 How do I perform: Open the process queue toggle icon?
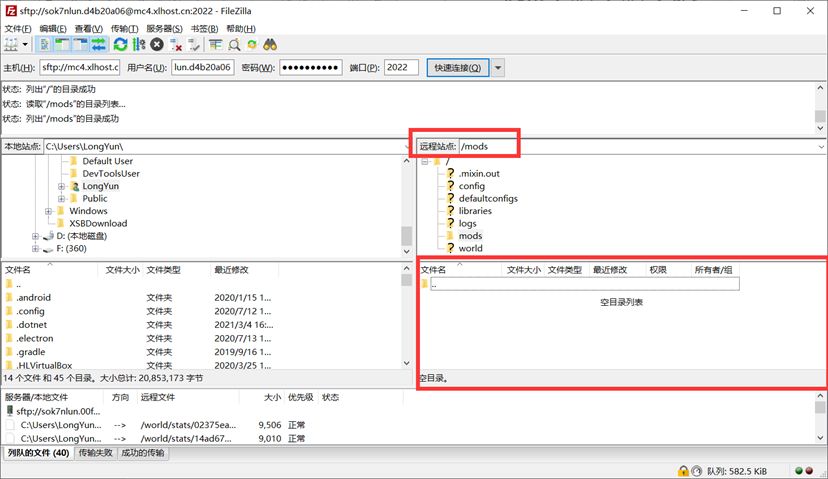pos(139,45)
